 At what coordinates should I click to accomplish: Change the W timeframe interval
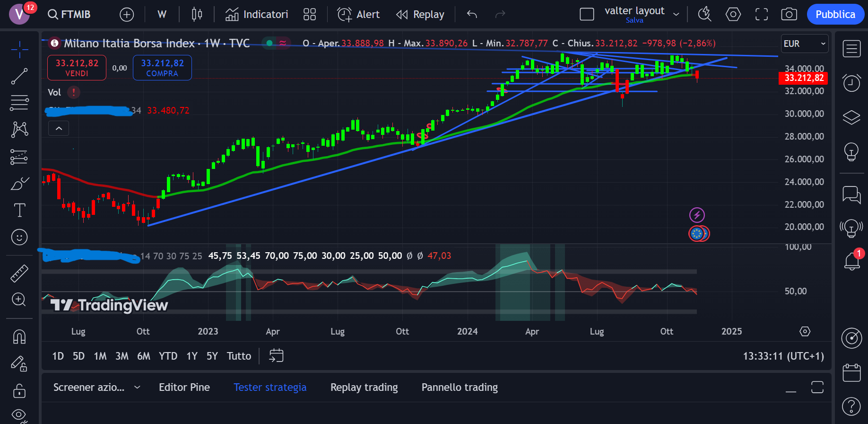pos(162,15)
